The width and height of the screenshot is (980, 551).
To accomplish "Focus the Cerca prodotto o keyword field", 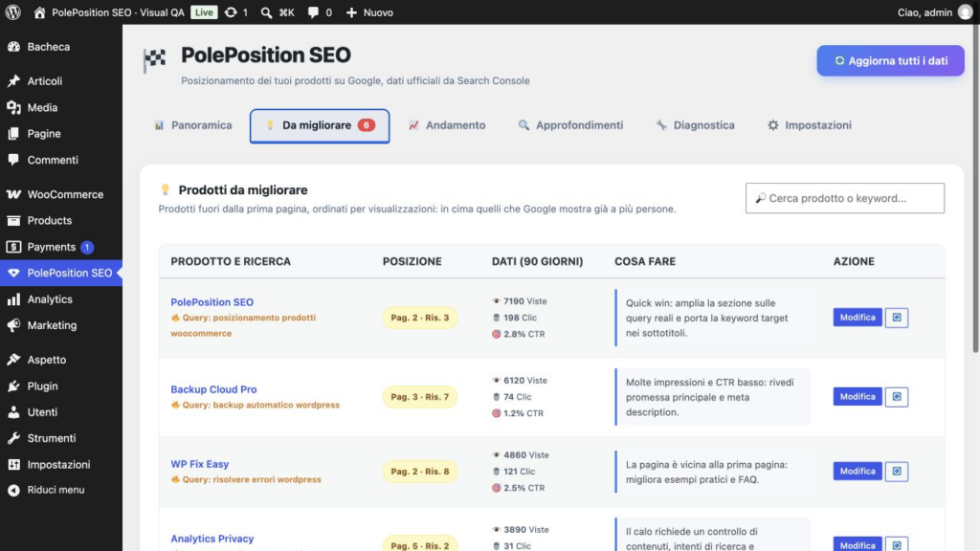I will (844, 198).
